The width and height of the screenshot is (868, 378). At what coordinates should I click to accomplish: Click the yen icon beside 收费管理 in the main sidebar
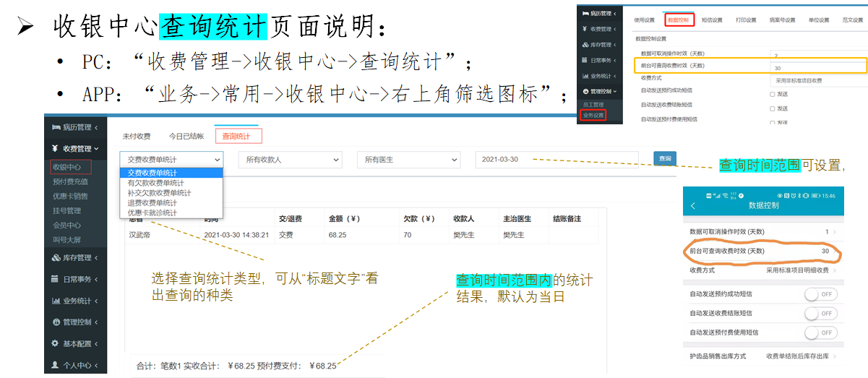pos(56,149)
